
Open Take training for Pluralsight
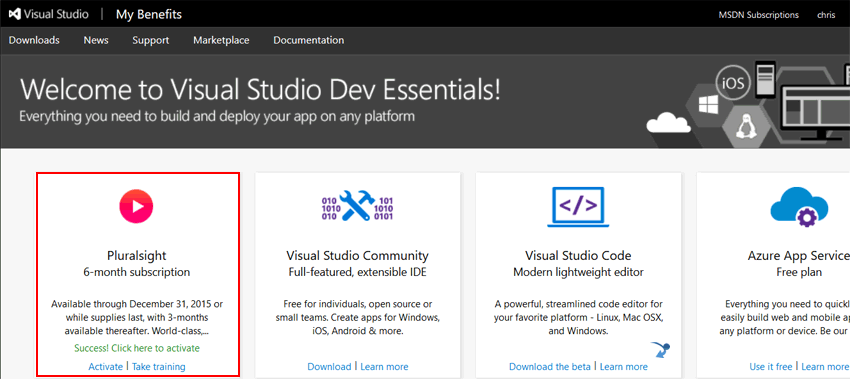pyautogui.click(x=159, y=367)
